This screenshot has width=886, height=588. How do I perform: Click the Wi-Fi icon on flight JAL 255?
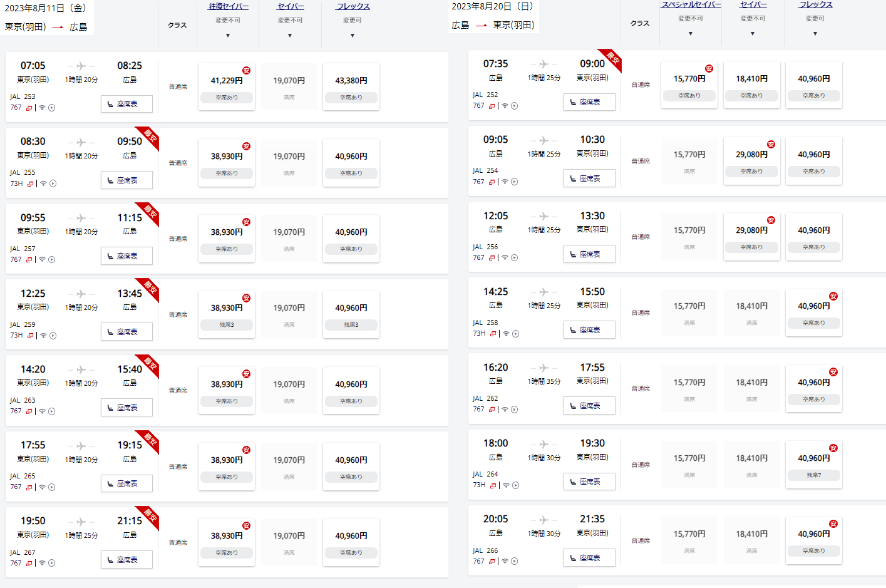[x=43, y=183]
